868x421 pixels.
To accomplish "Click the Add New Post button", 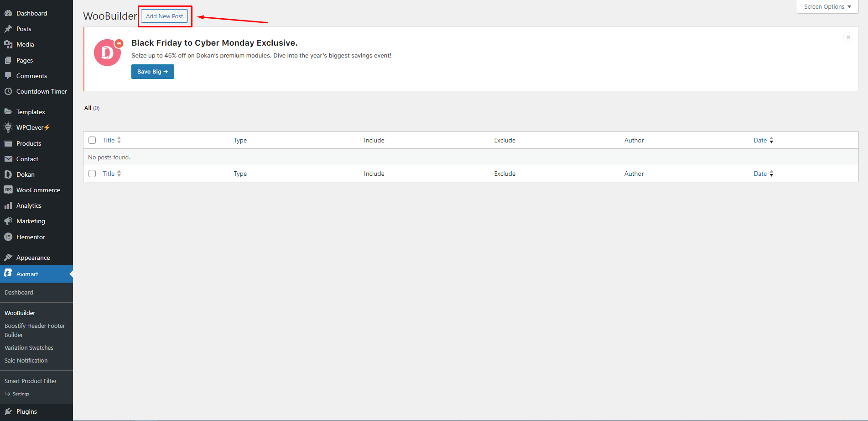I will tap(164, 16).
